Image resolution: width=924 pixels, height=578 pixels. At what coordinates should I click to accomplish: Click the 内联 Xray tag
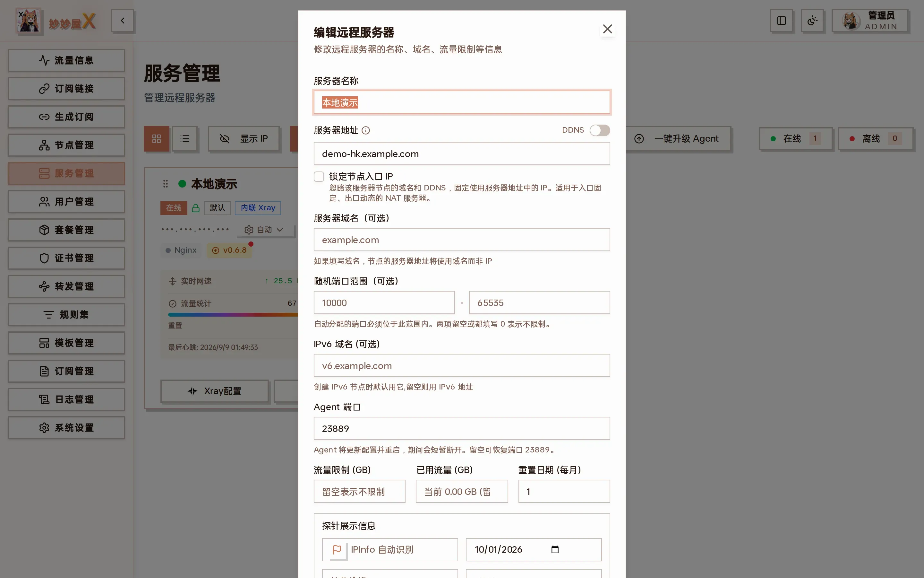click(x=258, y=208)
